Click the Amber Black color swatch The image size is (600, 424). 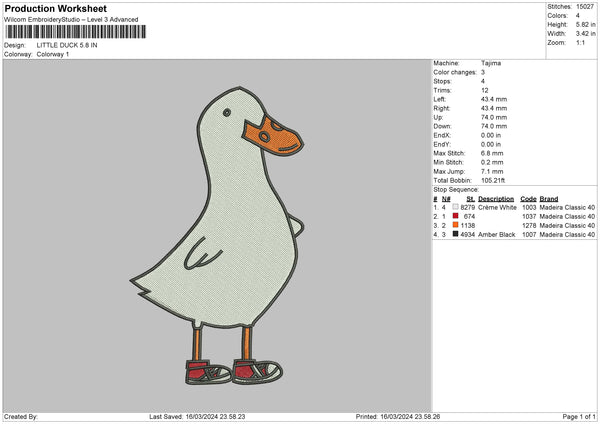(455, 234)
